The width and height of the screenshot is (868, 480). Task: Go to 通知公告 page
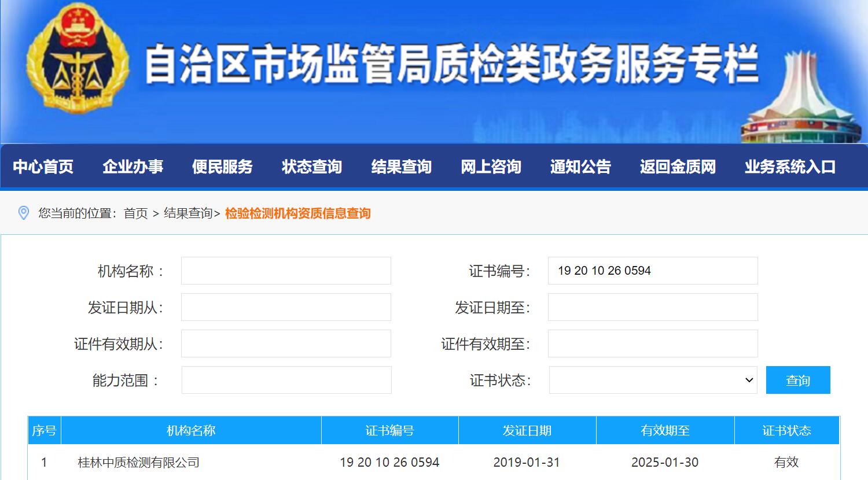580,167
